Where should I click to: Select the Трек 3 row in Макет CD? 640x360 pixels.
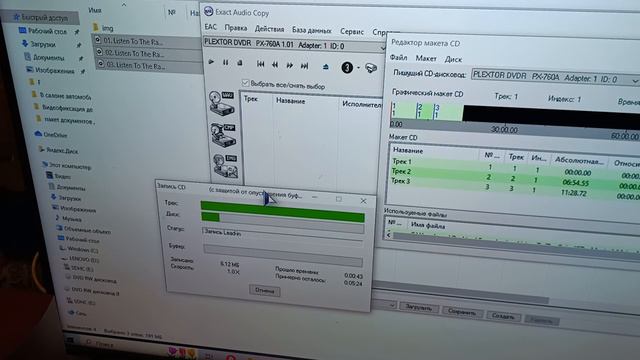click(515, 187)
